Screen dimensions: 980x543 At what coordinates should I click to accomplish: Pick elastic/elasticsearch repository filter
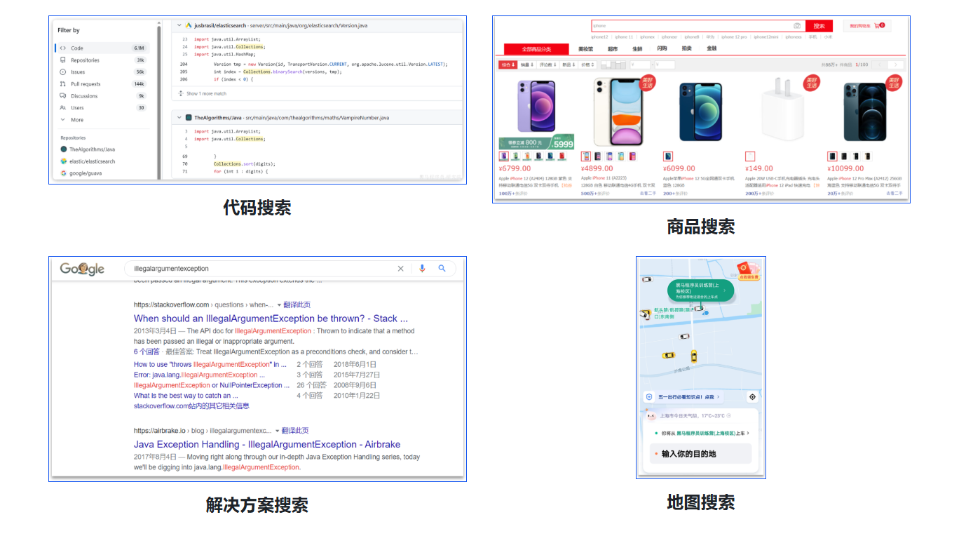[x=88, y=161]
